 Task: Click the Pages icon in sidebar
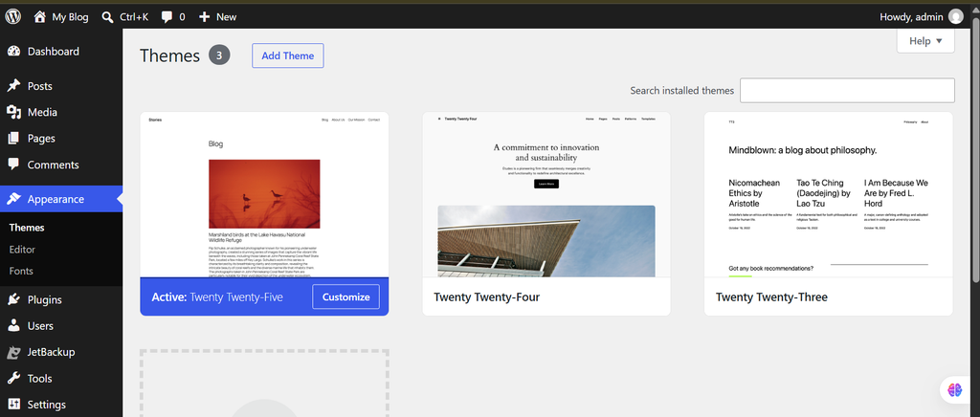[x=13, y=139]
